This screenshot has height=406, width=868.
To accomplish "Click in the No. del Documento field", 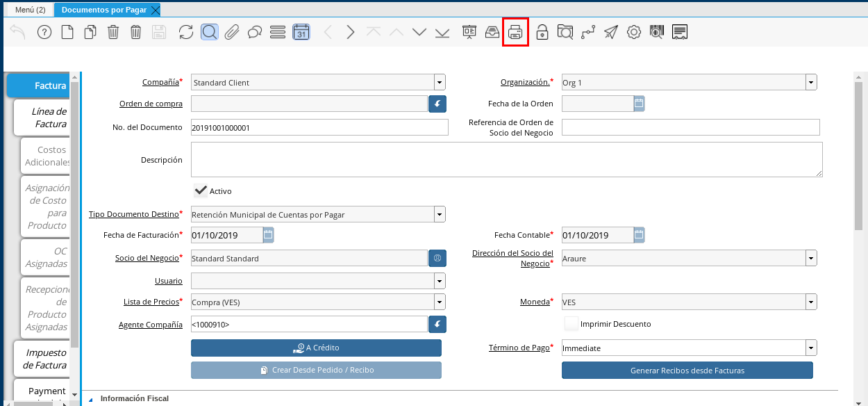I will (x=319, y=127).
